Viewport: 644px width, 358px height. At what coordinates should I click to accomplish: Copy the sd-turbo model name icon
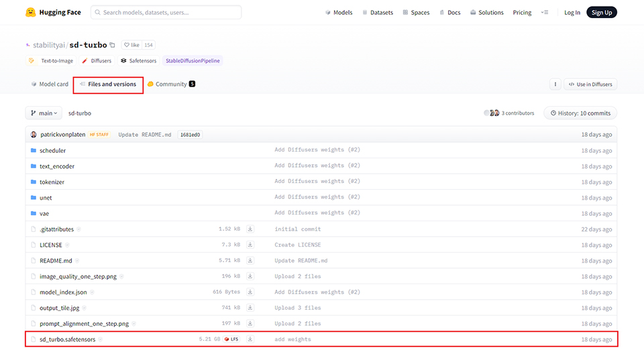(x=112, y=45)
